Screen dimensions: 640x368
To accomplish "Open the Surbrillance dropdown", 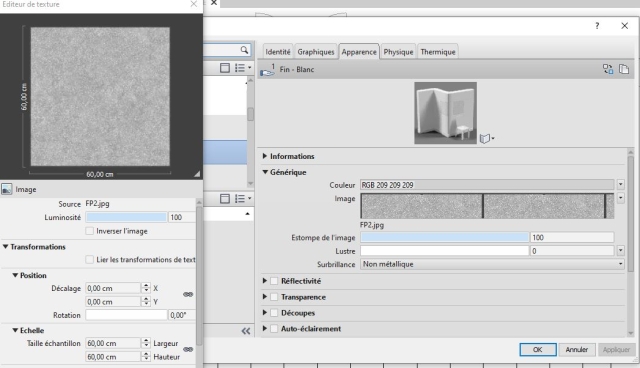I will pos(492,264).
